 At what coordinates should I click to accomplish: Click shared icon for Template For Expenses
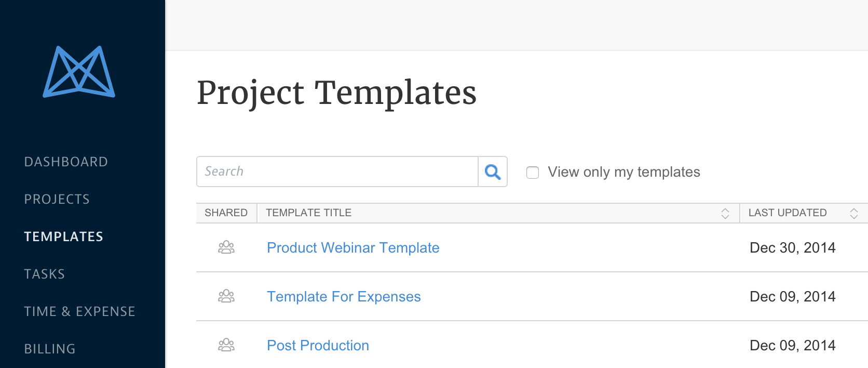pyautogui.click(x=226, y=296)
